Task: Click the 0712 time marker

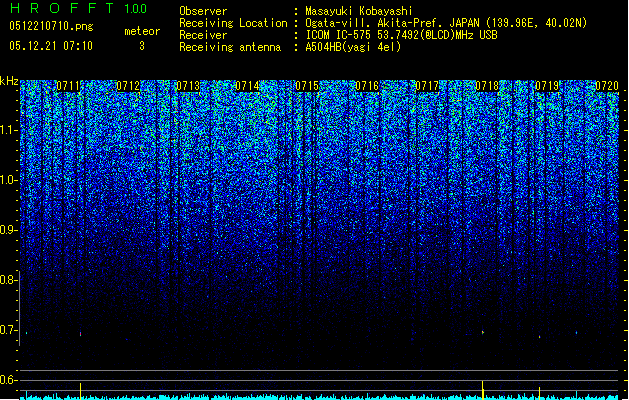Action: pyautogui.click(x=128, y=86)
